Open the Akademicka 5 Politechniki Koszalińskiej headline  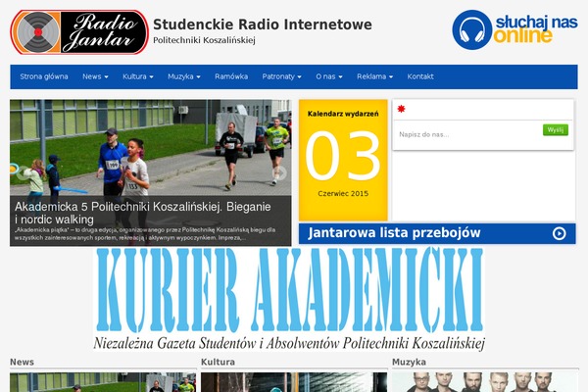142,213
